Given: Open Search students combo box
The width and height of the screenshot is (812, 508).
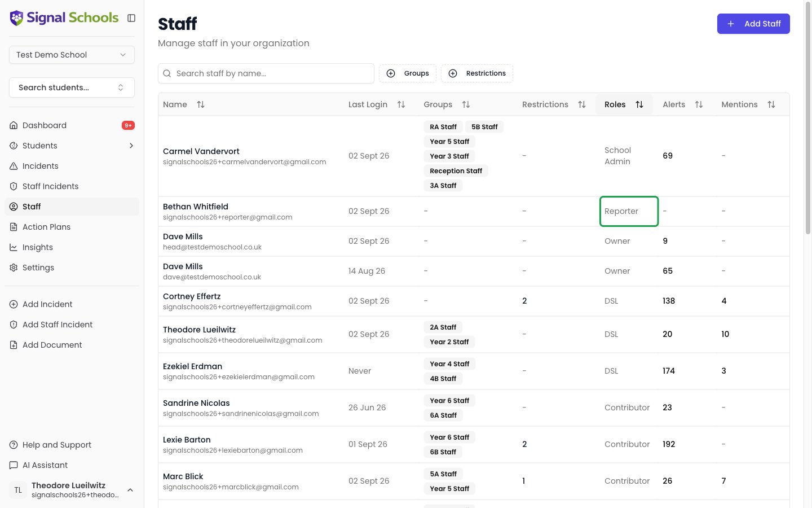Looking at the screenshot, I should 72,87.
